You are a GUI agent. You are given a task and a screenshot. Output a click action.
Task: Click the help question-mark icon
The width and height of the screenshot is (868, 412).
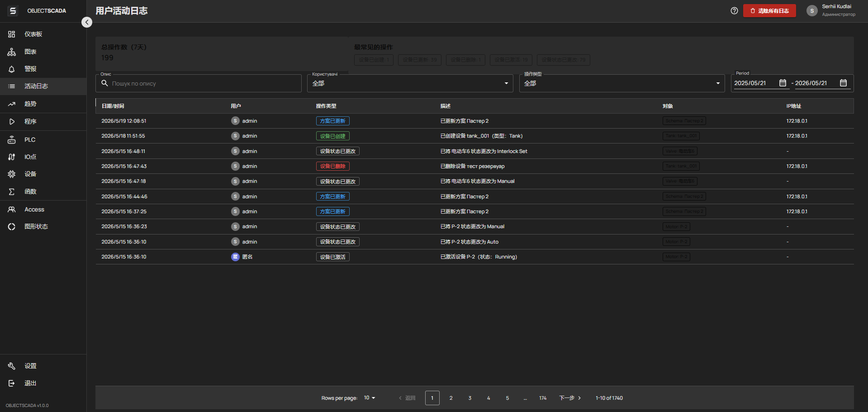pyautogui.click(x=734, y=11)
